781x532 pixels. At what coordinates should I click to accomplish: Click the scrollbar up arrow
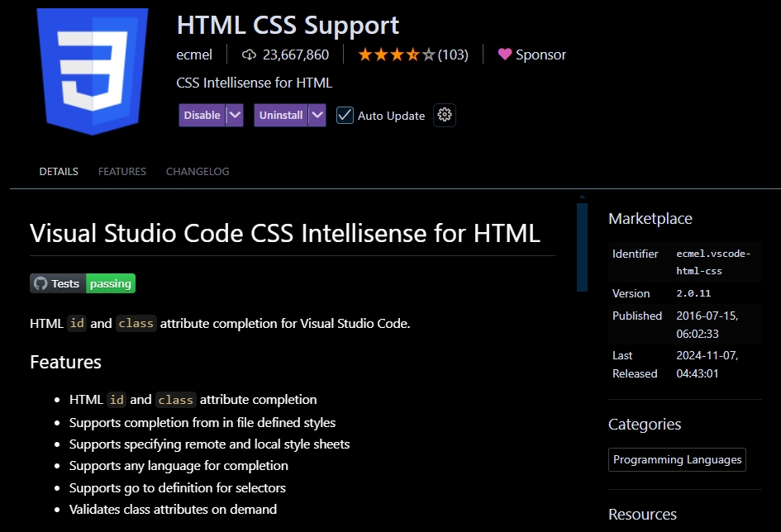pos(583,197)
